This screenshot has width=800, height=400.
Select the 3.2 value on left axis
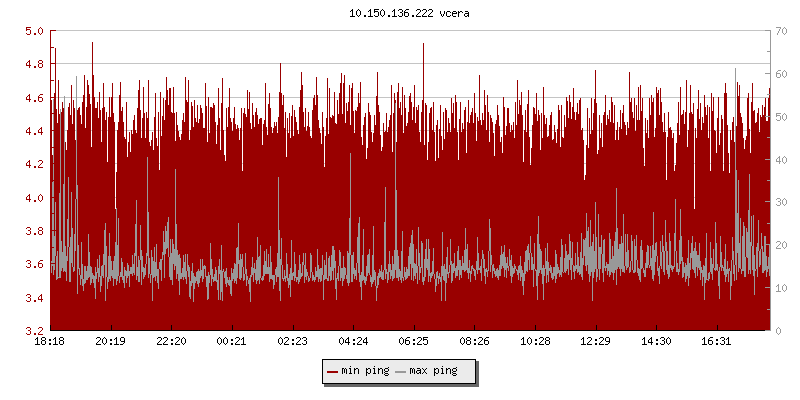[34, 330]
